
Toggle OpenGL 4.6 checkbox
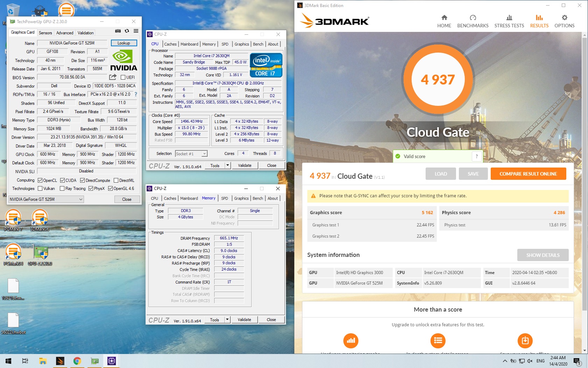click(x=110, y=189)
